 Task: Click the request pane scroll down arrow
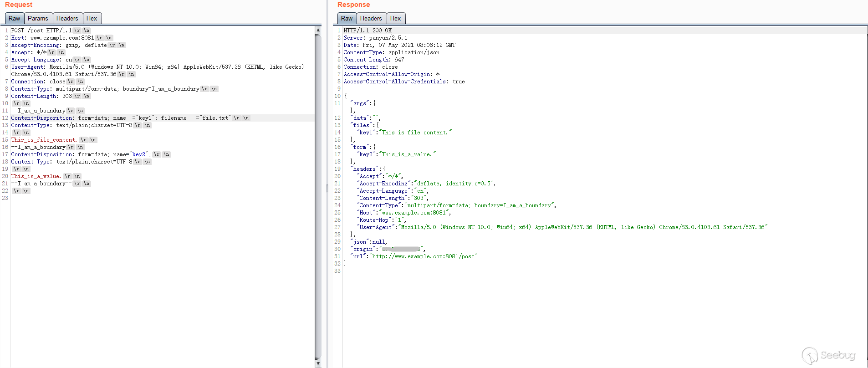pyautogui.click(x=318, y=363)
